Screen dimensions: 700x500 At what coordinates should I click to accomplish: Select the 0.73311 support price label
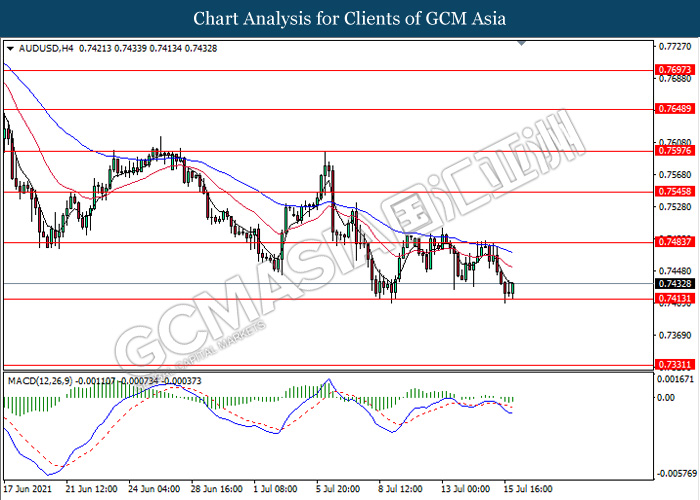675,365
